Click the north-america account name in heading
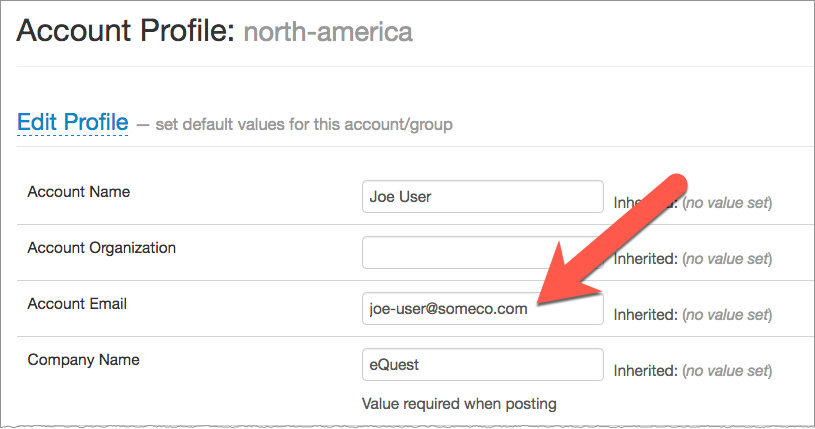The width and height of the screenshot is (815, 429). pos(328,33)
